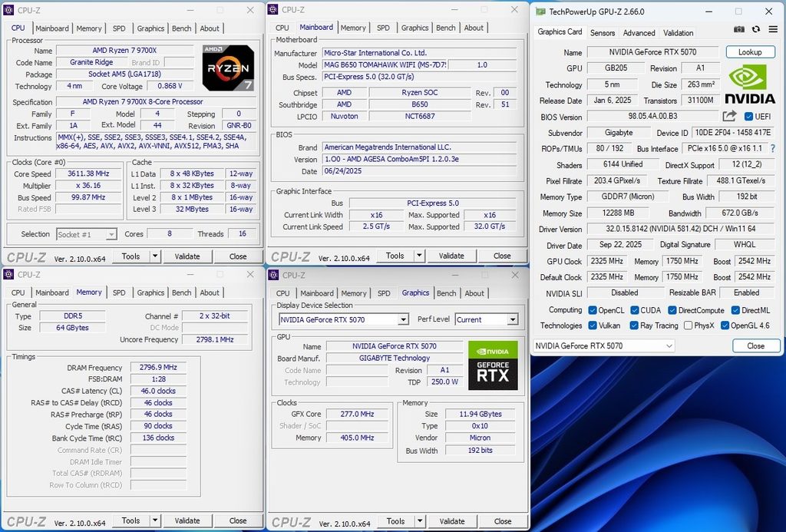Click the DRAM Frequency 2796.9 MHz field
Viewport: 786px width, 532px height.
click(x=158, y=367)
